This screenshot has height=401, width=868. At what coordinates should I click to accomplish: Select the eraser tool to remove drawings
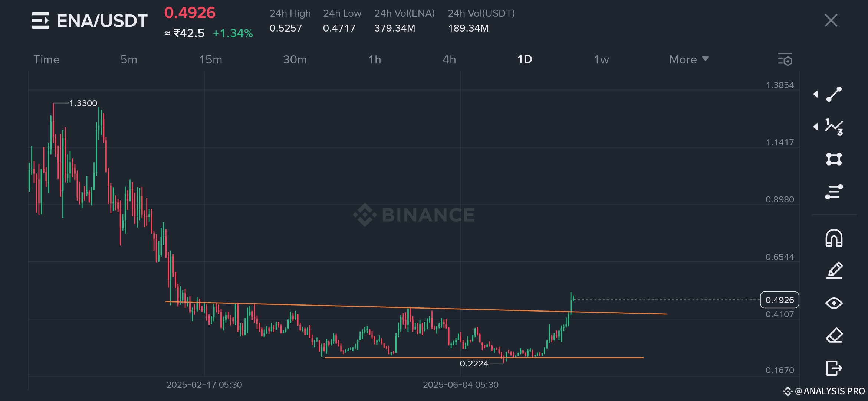coord(834,336)
